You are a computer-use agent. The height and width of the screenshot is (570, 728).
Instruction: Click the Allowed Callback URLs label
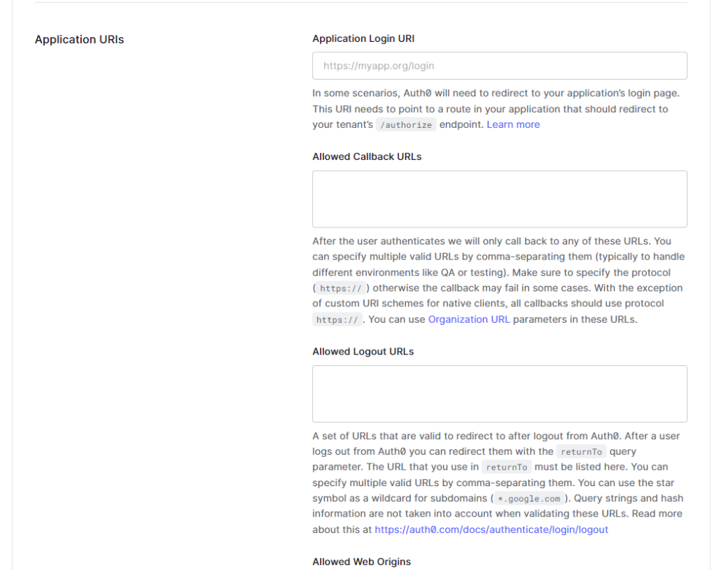pyautogui.click(x=367, y=156)
